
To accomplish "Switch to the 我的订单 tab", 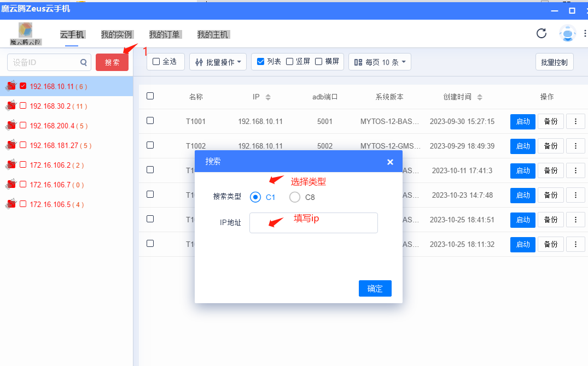I will click(165, 34).
